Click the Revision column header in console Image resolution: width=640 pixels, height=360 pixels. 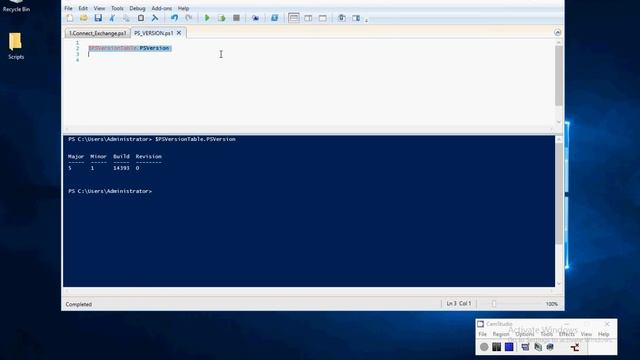coord(149,156)
